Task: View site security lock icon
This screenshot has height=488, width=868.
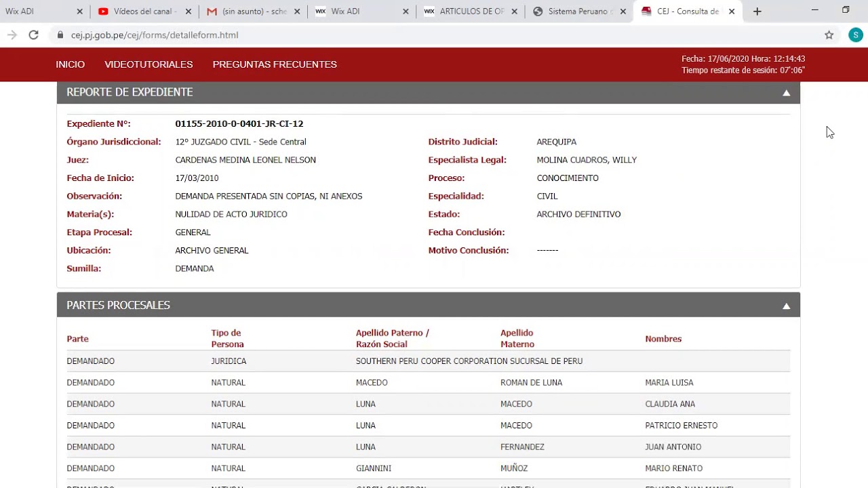Action: click(x=60, y=35)
